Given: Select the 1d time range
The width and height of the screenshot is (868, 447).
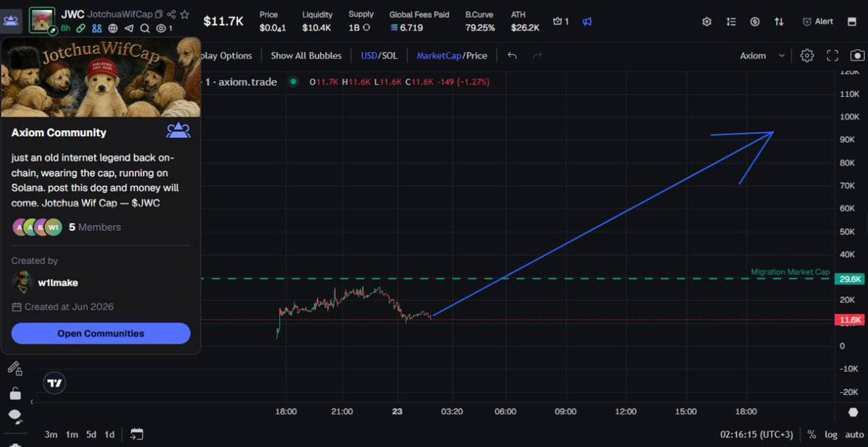Looking at the screenshot, I should click(109, 435).
